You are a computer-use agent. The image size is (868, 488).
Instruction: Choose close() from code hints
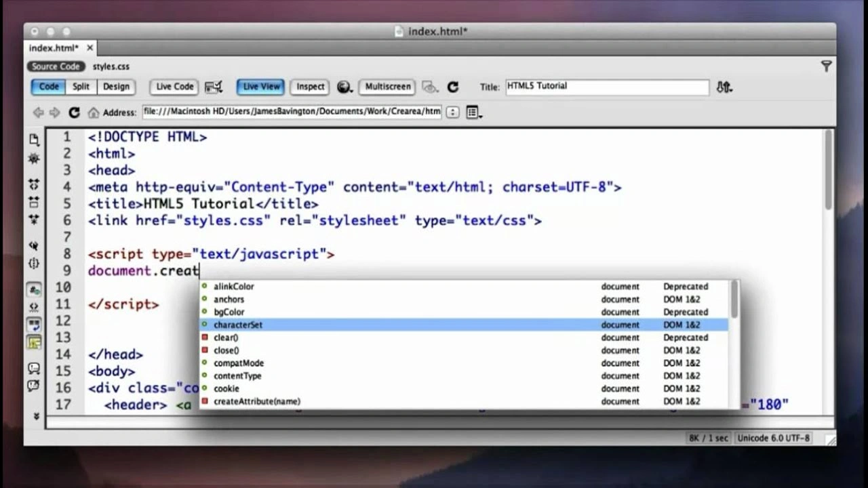point(464,350)
